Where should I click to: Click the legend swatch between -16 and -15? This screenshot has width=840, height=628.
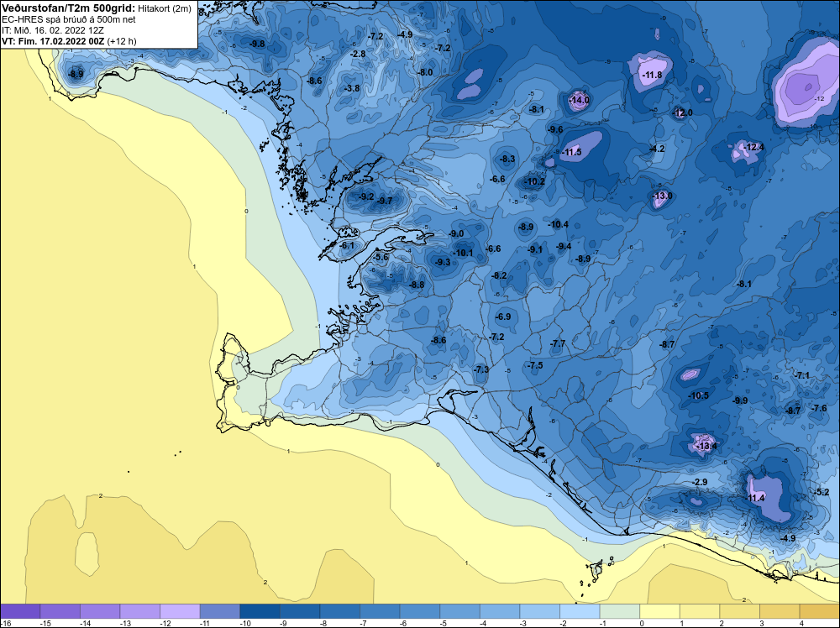click(20, 611)
